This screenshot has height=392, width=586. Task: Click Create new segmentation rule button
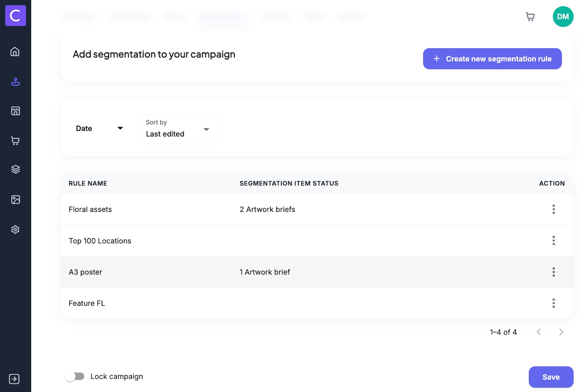pyautogui.click(x=492, y=59)
